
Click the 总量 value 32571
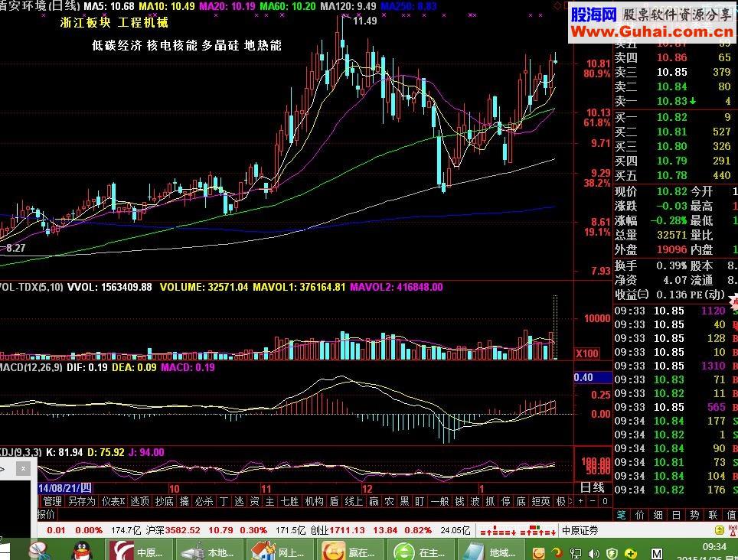[x=671, y=235]
